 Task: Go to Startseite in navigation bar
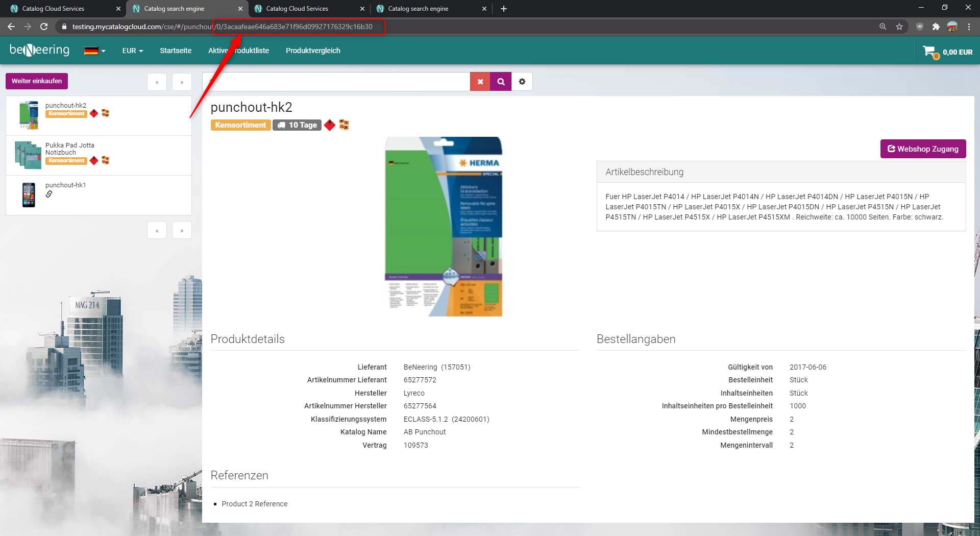(x=176, y=51)
